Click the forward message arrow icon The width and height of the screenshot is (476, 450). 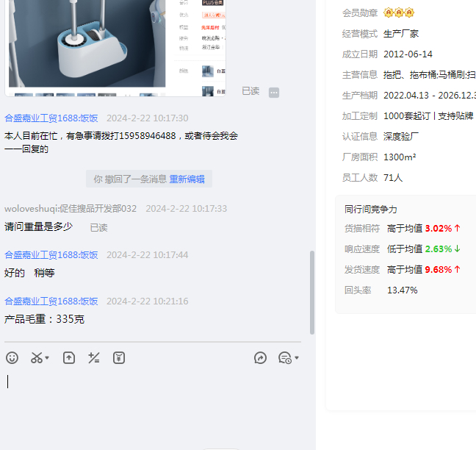click(260, 357)
